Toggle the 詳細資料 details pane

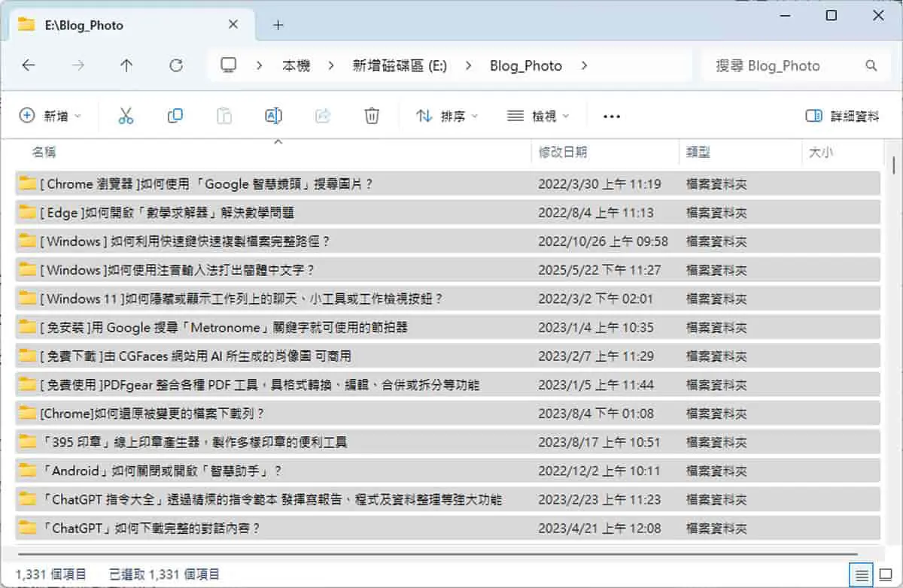click(842, 116)
